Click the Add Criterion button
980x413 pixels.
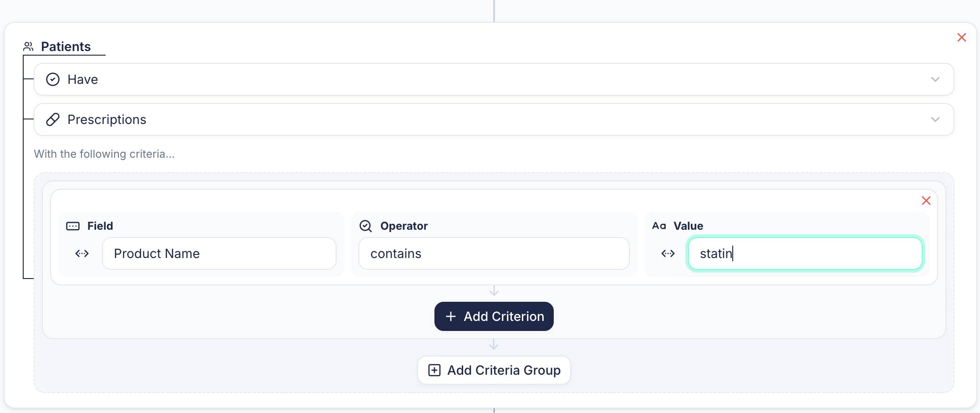[494, 316]
